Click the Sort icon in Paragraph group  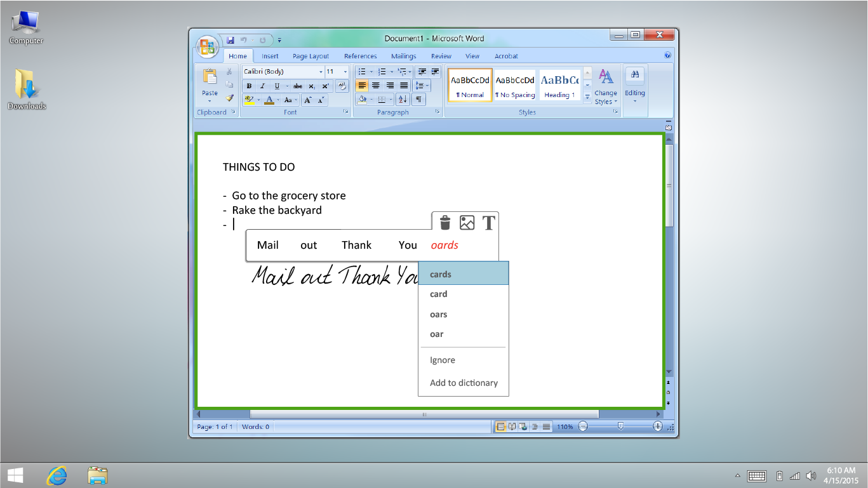click(403, 100)
